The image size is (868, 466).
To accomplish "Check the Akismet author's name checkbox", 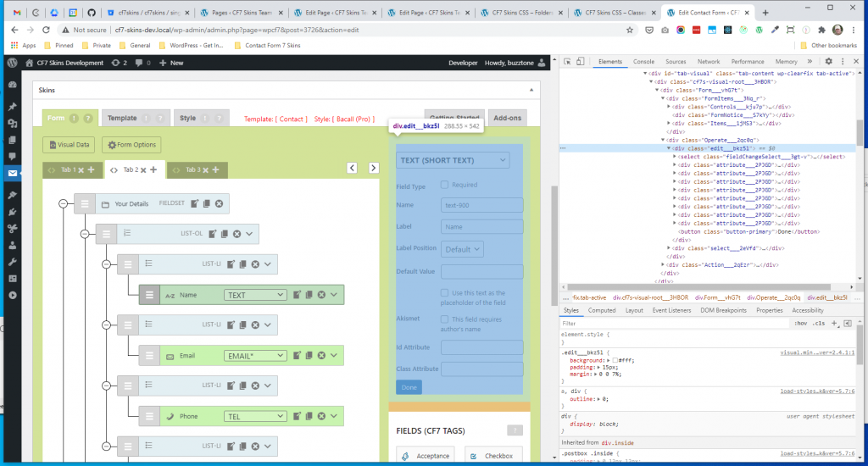I will point(444,319).
